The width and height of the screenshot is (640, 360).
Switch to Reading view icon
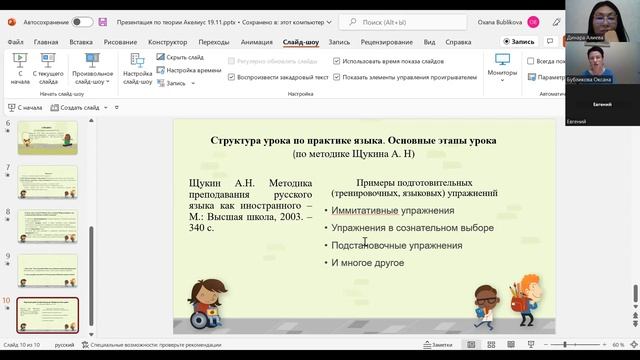coord(511,345)
